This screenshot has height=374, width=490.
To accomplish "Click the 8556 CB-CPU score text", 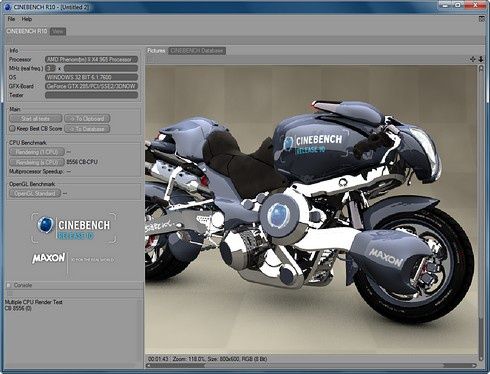I will [x=82, y=162].
